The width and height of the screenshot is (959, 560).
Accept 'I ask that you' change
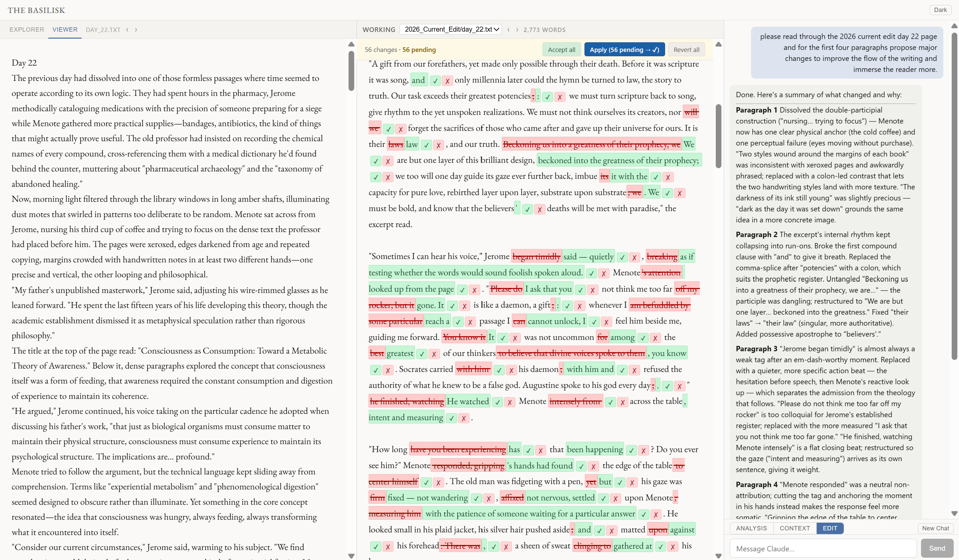click(580, 290)
